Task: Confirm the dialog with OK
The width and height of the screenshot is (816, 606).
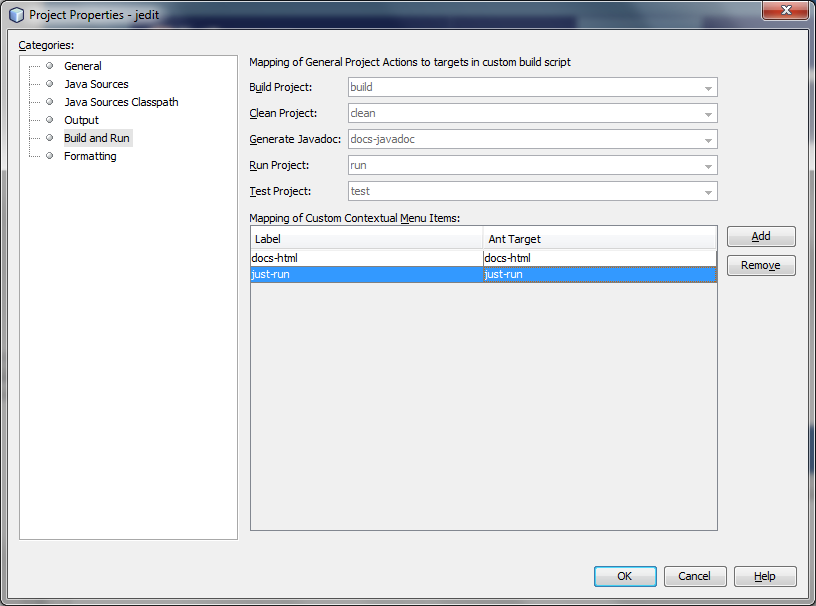Action: 625,576
